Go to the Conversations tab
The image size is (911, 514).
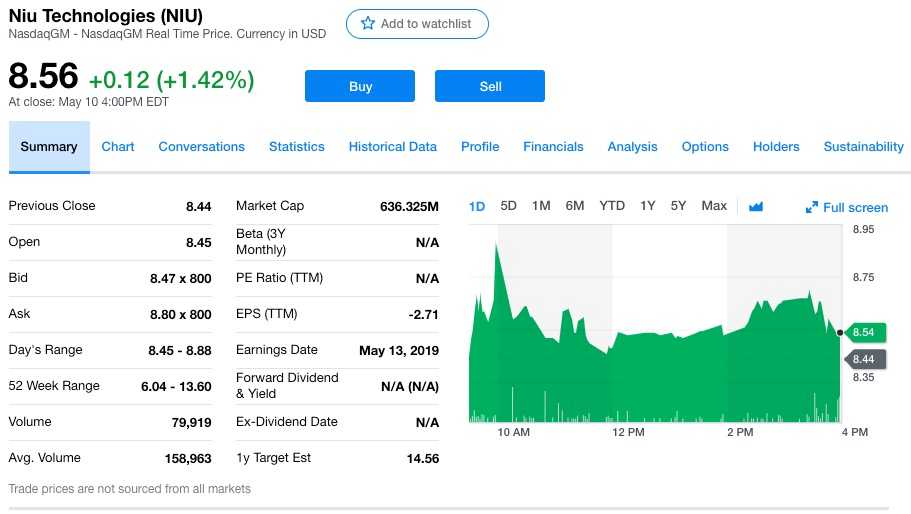pyautogui.click(x=202, y=147)
